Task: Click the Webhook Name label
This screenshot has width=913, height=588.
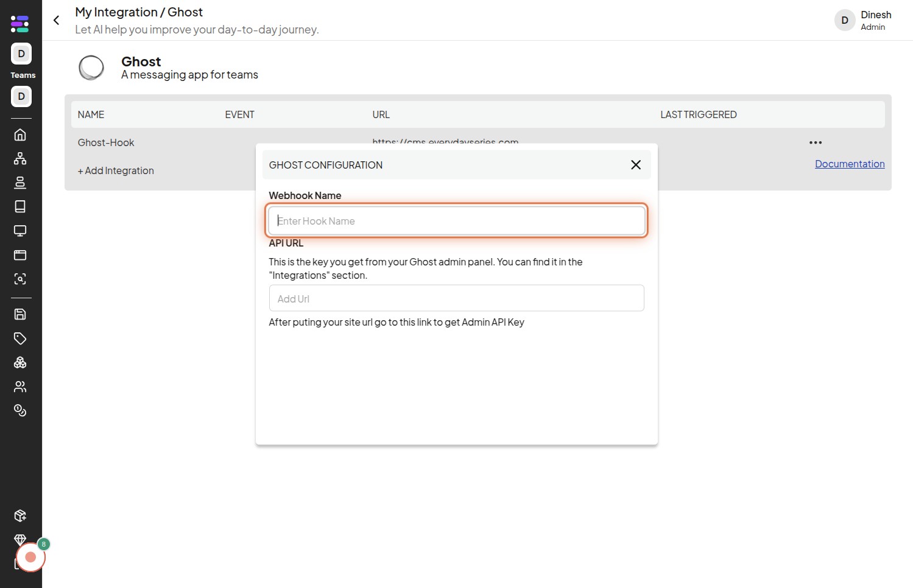Action: pyautogui.click(x=305, y=195)
